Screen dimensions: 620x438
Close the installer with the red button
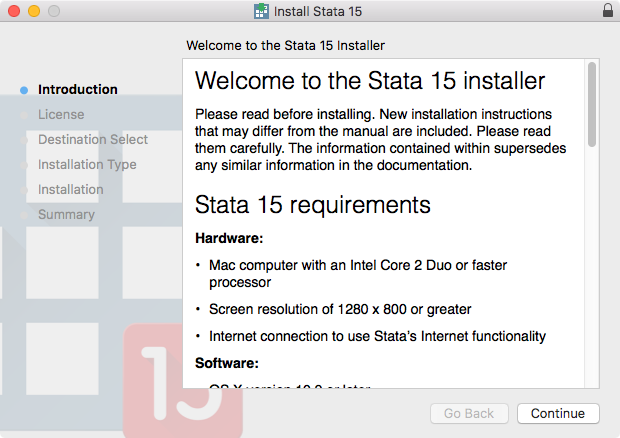(x=13, y=11)
